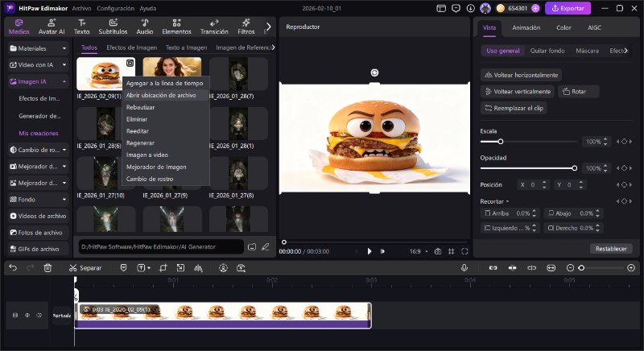Open the Elementos panel

[176, 27]
